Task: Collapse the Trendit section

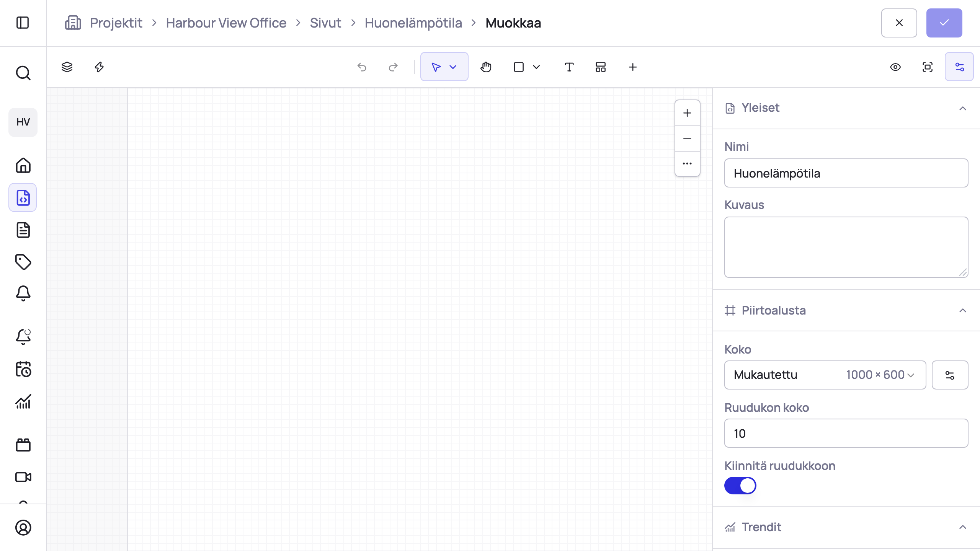Action: pyautogui.click(x=963, y=527)
